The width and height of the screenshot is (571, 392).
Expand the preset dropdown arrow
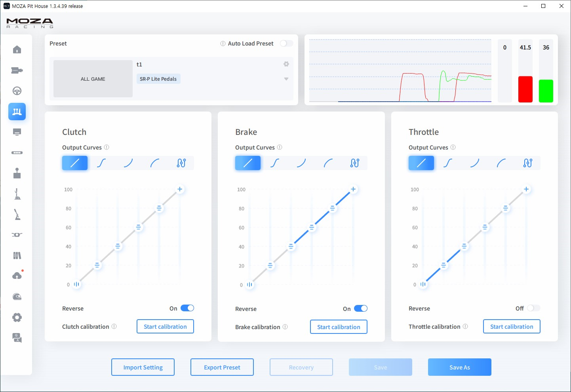[286, 79]
